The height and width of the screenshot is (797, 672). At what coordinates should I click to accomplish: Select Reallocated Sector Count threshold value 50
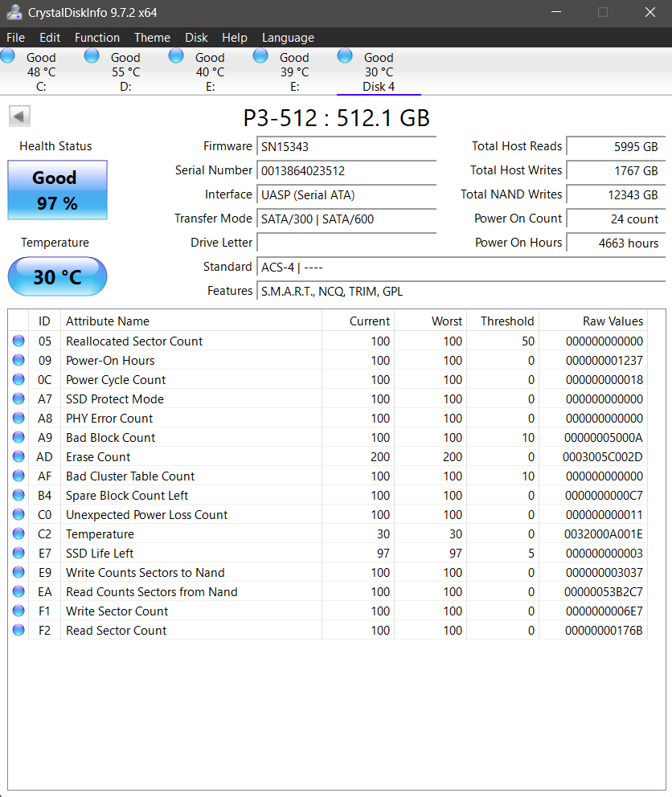tap(528, 341)
